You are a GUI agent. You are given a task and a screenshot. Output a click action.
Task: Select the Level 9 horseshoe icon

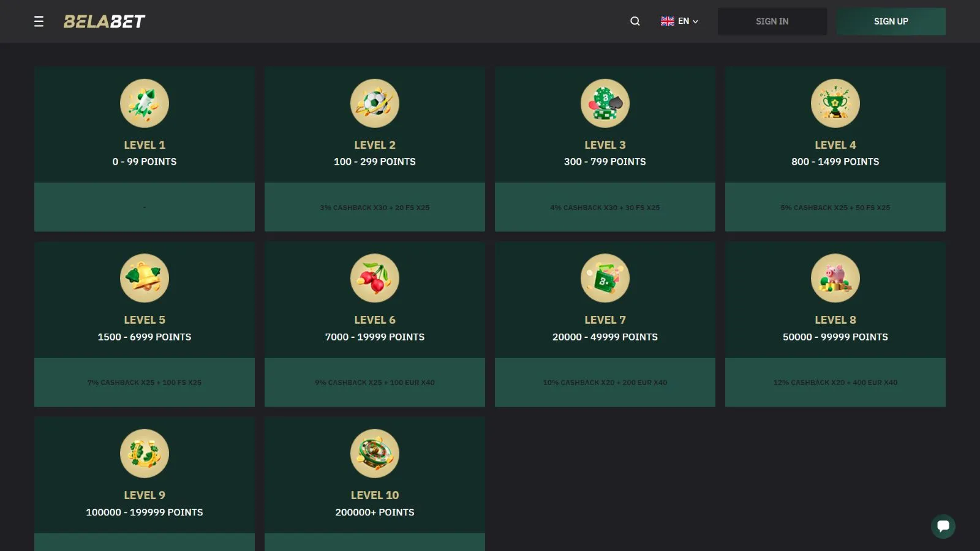(x=145, y=454)
